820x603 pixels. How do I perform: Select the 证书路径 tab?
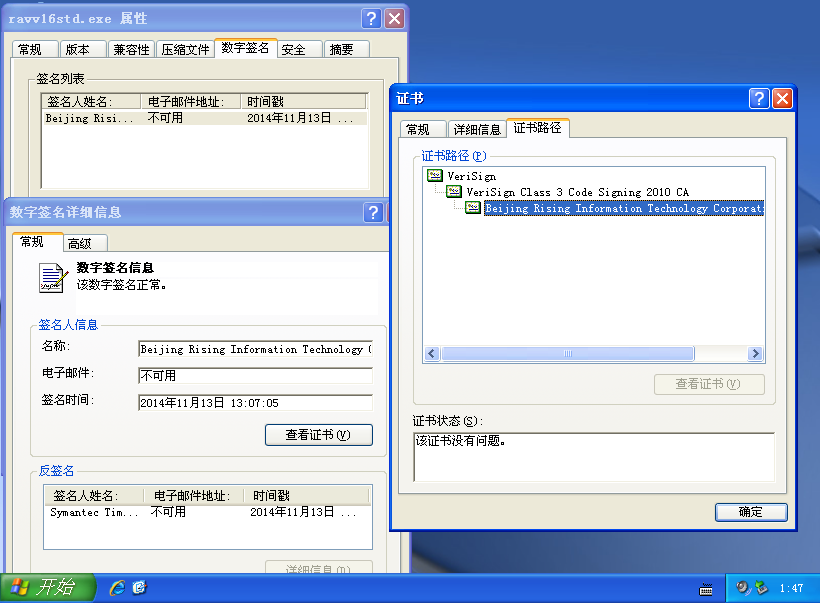tap(538, 128)
